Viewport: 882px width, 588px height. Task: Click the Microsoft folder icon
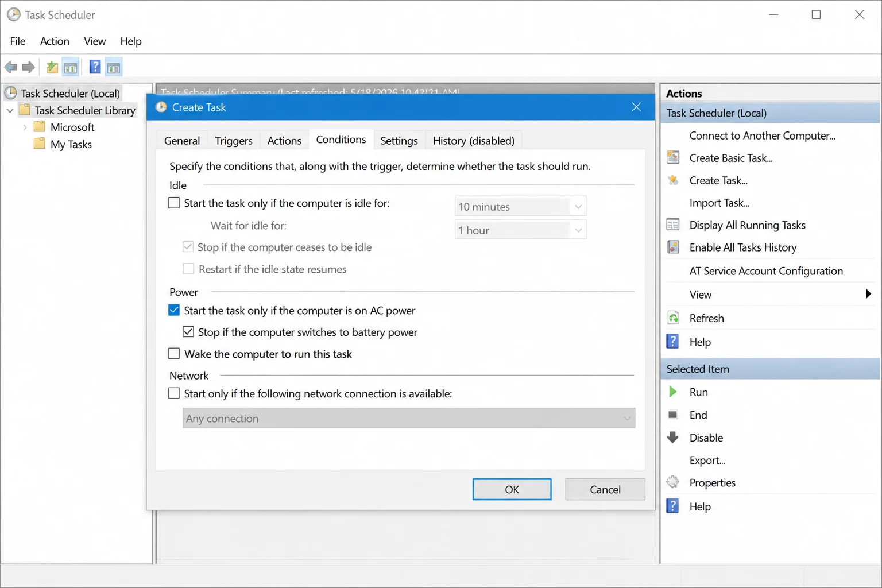click(40, 126)
